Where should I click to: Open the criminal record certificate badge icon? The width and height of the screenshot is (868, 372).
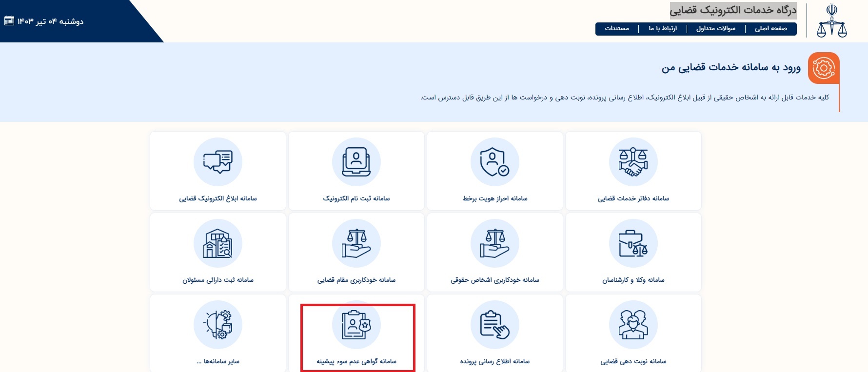tap(356, 325)
